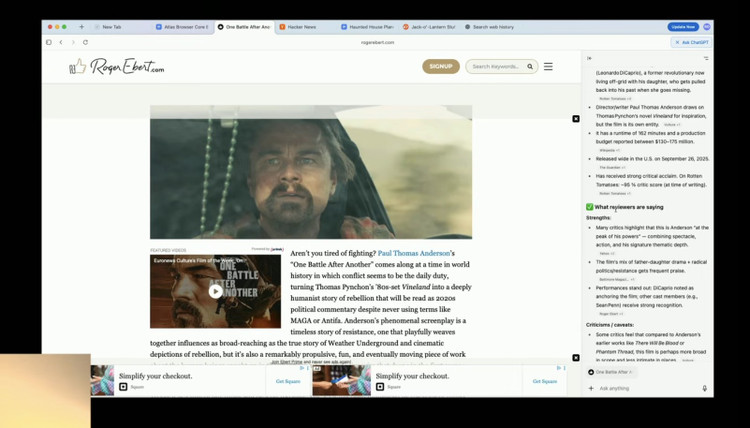This screenshot has width=750, height=428.
Task: Click the browser back arrow
Action: click(x=61, y=42)
